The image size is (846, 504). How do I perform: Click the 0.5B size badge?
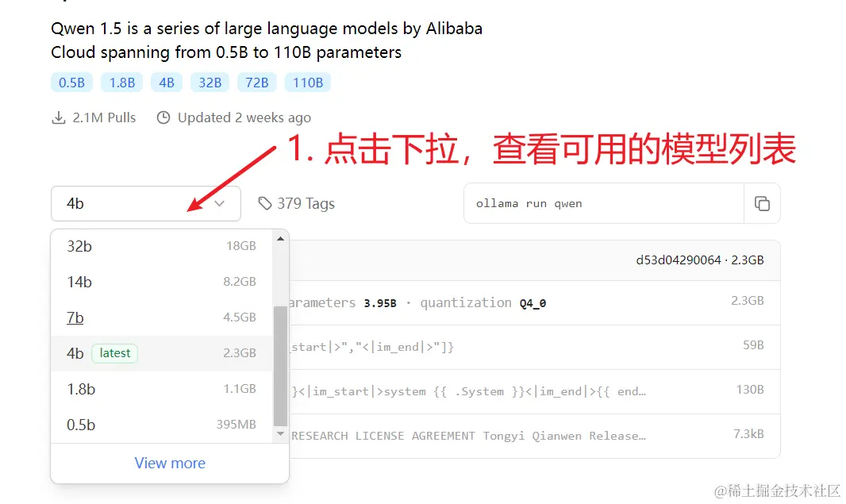71,83
